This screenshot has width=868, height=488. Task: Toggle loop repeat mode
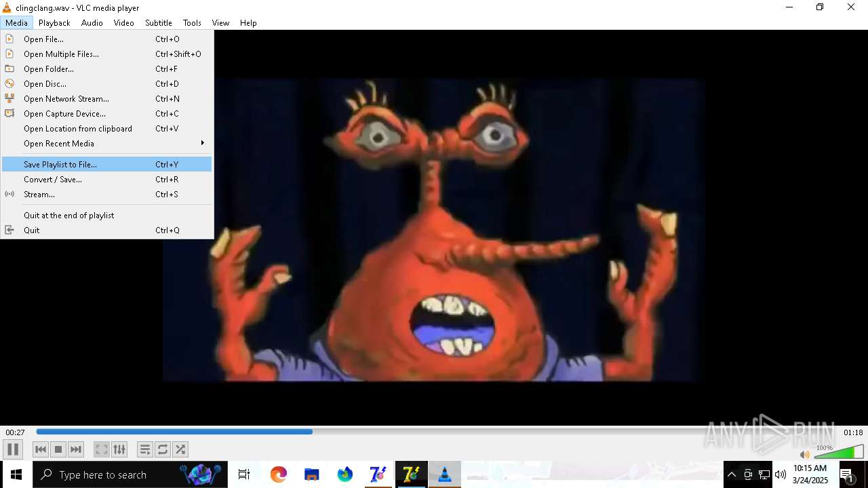[163, 449]
